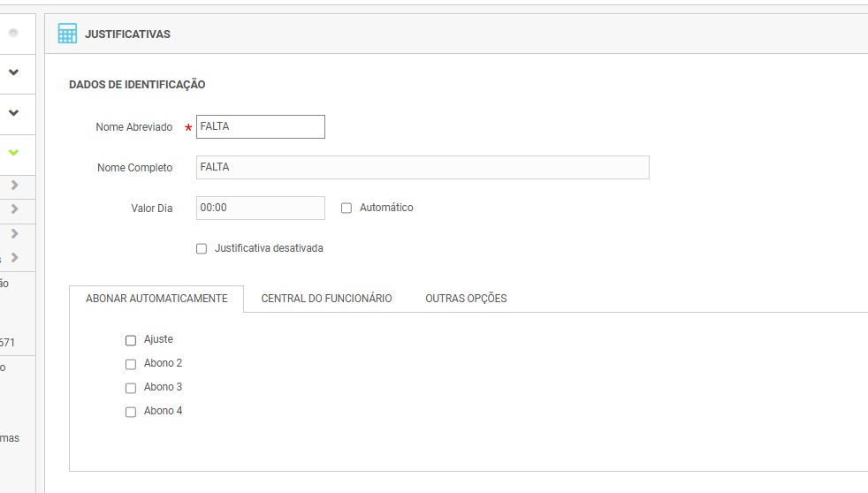Click the Valor Dia time field
Screen dimensions: 868x493
coord(260,208)
